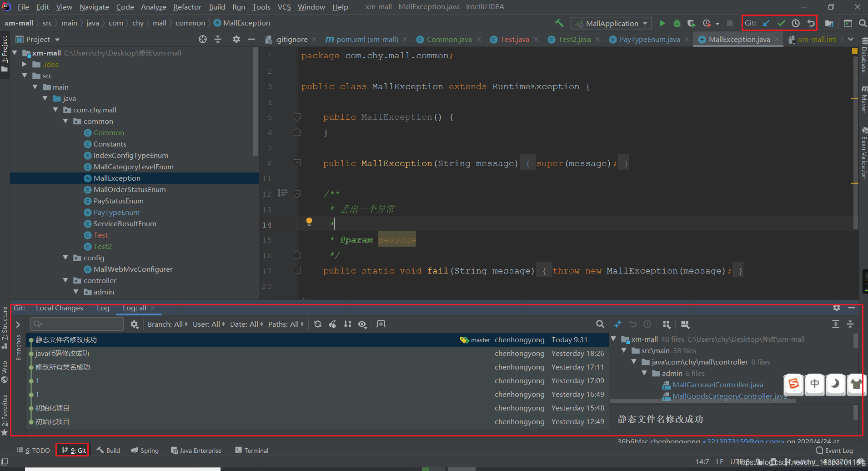Image resolution: width=868 pixels, height=471 pixels.
Task: Click the Build project hammer icon
Action: [559, 23]
